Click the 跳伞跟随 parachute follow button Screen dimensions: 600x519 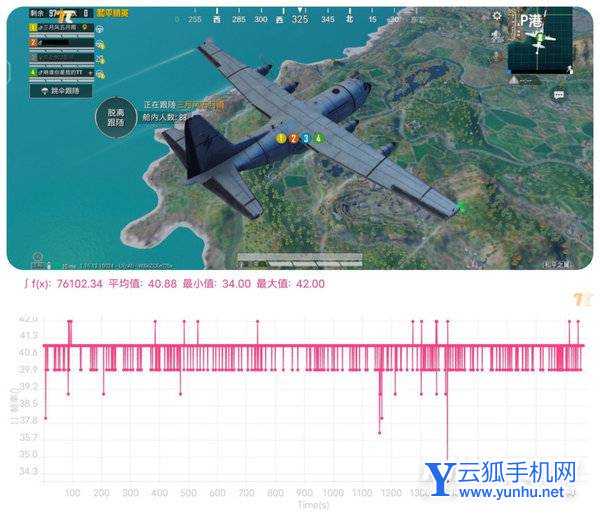pyautogui.click(x=61, y=91)
